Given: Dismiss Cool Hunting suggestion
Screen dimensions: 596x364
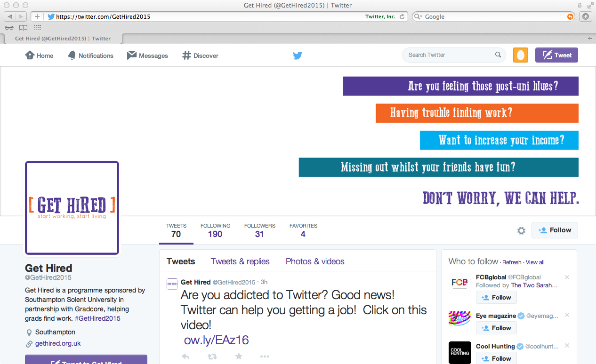Looking at the screenshot, I should (567, 346).
